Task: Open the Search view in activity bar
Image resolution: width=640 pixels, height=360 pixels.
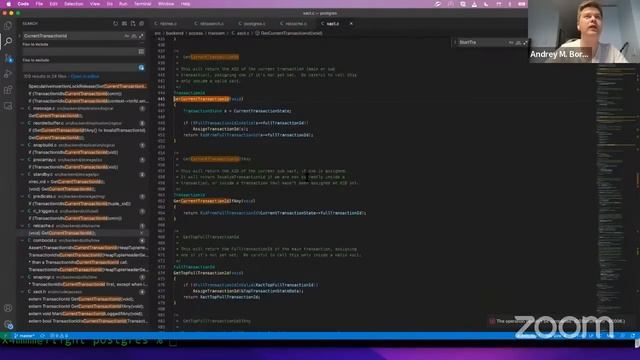Action: (x=8, y=41)
